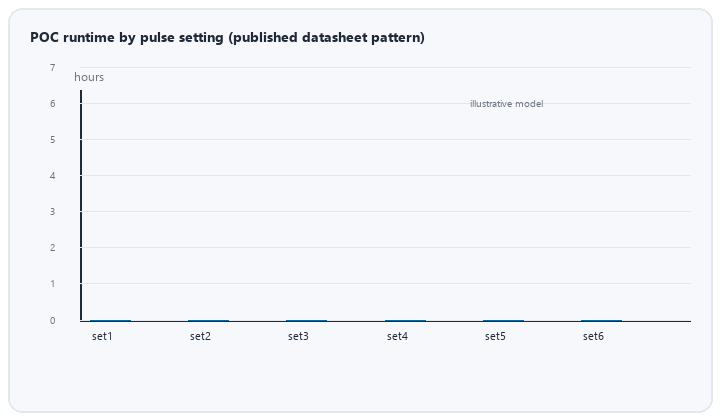Click the 'hours' axis unit label
Image resolution: width=720 pixels, height=420 pixels.
click(x=89, y=77)
